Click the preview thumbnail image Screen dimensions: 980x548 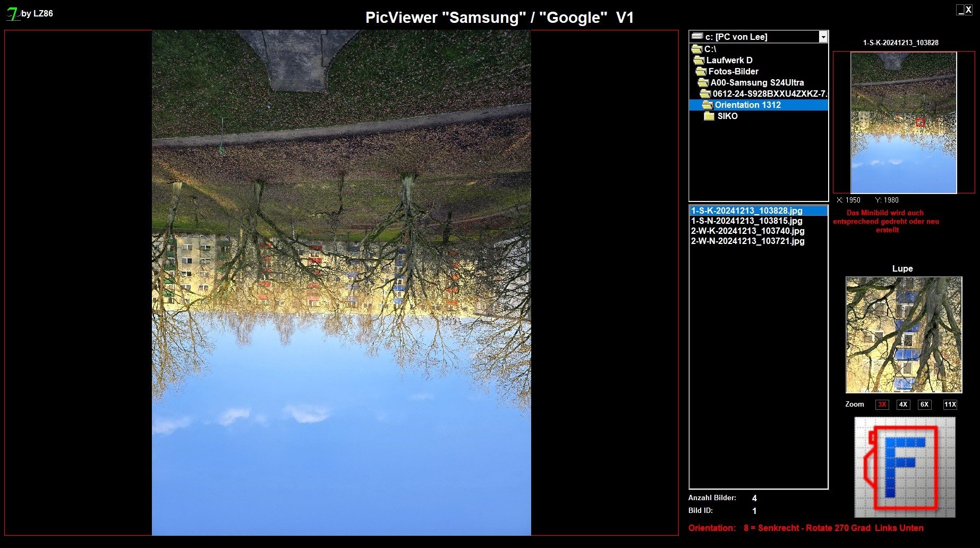(x=903, y=122)
